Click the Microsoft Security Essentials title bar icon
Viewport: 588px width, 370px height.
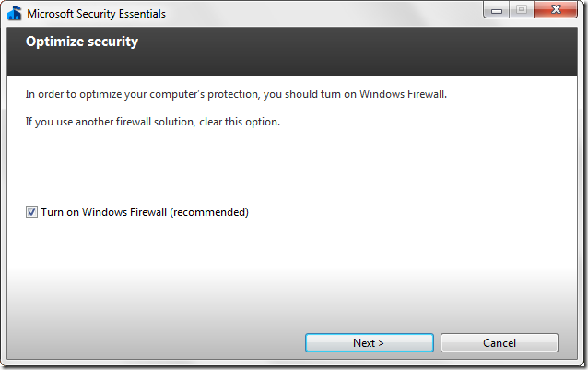14,14
